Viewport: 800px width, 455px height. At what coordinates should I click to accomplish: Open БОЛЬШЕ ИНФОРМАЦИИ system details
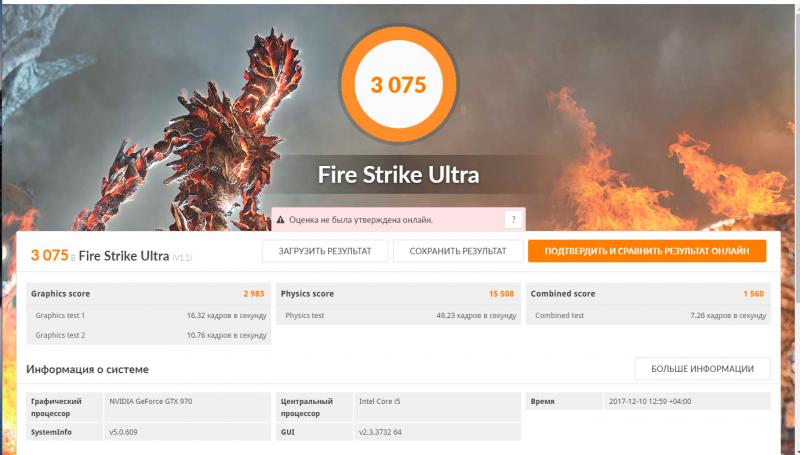pos(702,368)
